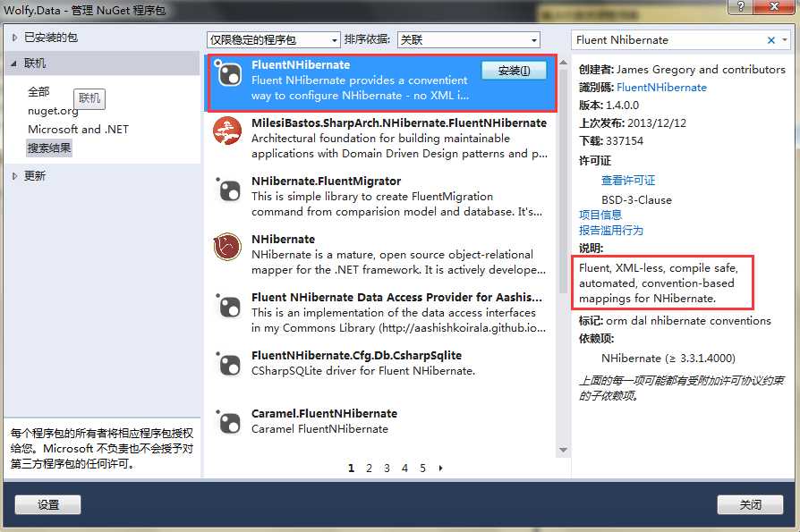Clear the search box with the X icon
The image size is (800, 532).
pyautogui.click(x=771, y=39)
